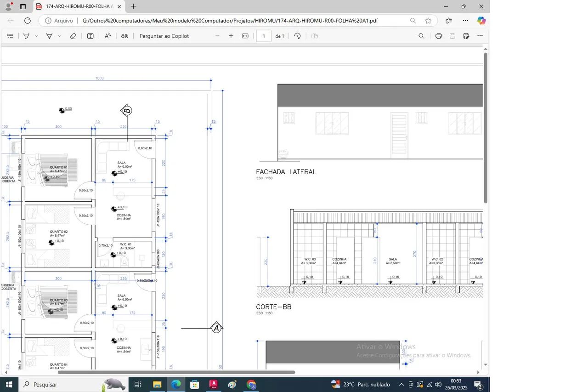Click the page number input field
588x392 pixels.
(x=264, y=36)
